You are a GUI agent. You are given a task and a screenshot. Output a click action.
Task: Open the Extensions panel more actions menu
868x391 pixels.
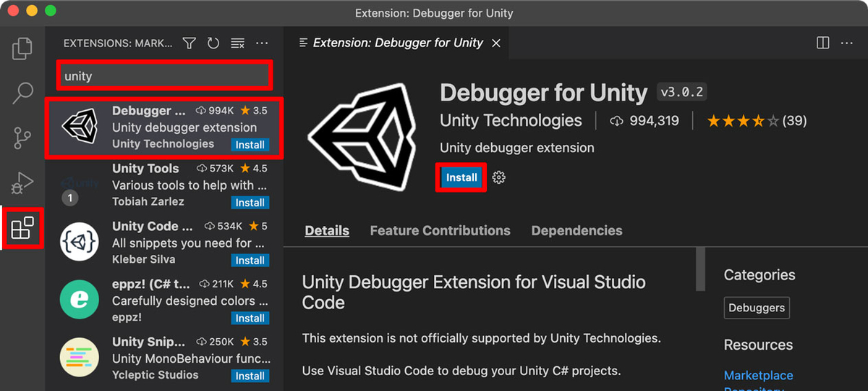tap(262, 43)
